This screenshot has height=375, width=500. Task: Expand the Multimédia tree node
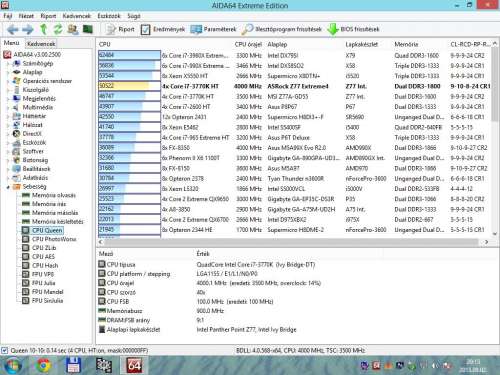8,107
